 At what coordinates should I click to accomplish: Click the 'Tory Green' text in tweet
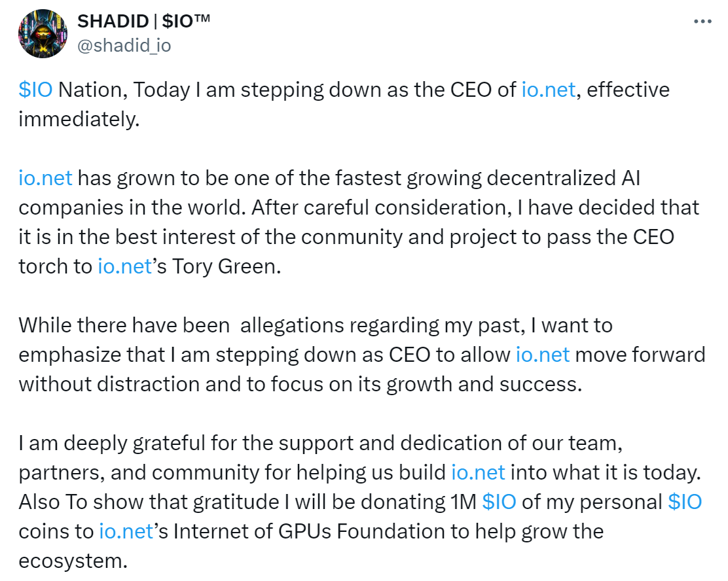coord(226,266)
